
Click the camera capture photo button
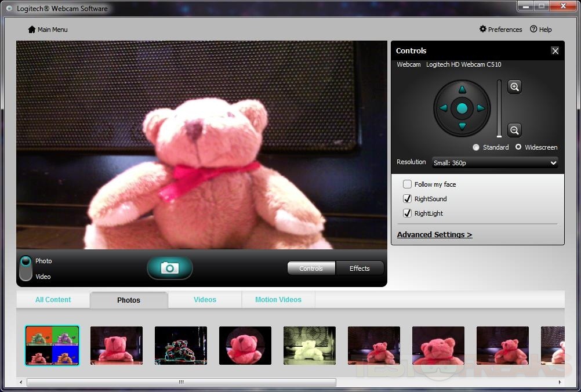coord(169,268)
